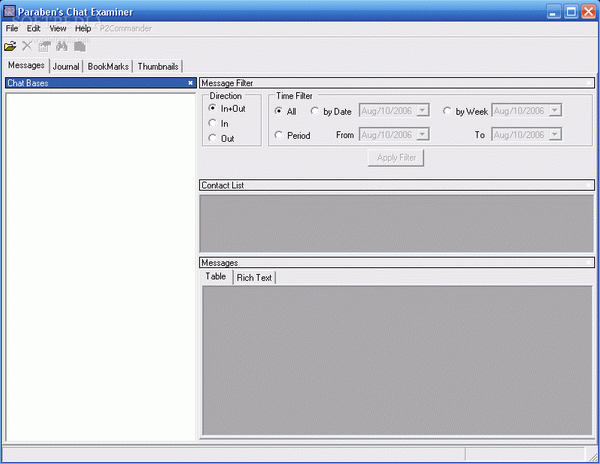Select the Table view tab
Screen dimensions: 600x464
click(216, 276)
